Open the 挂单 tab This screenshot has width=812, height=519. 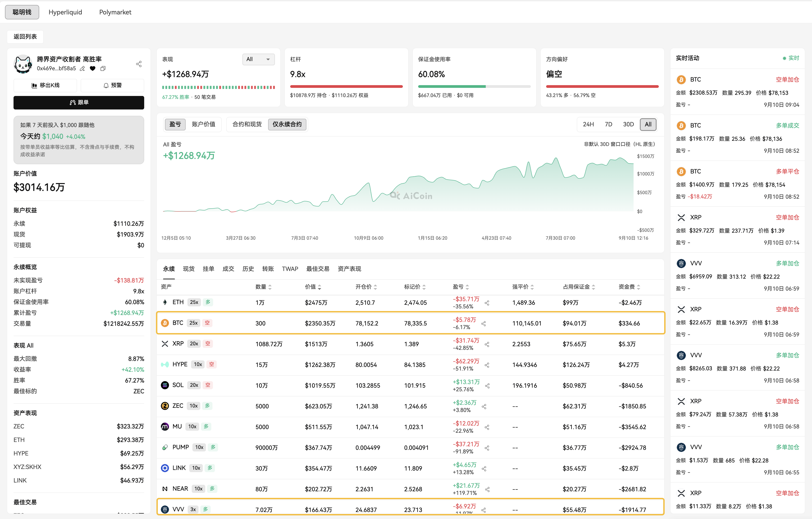(x=208, y=269)
